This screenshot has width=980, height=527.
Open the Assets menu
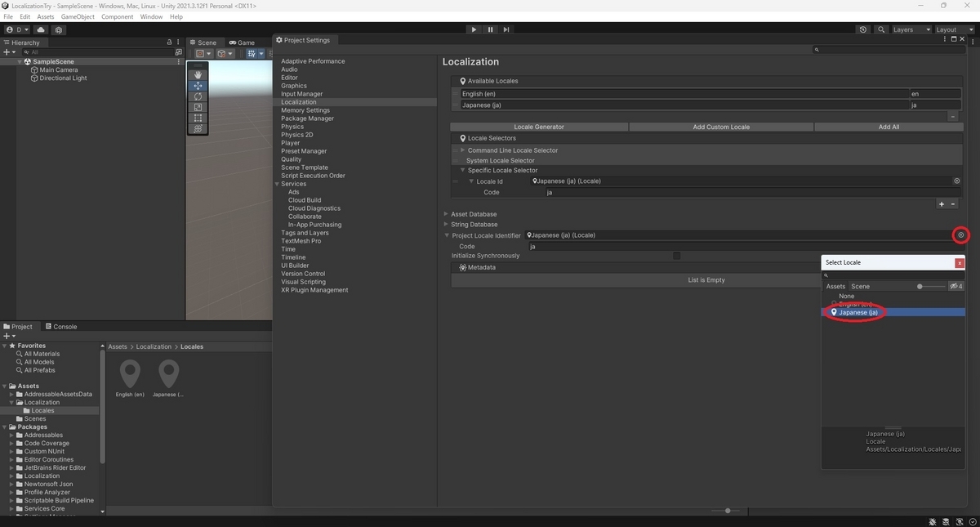(x=46, y=16)
